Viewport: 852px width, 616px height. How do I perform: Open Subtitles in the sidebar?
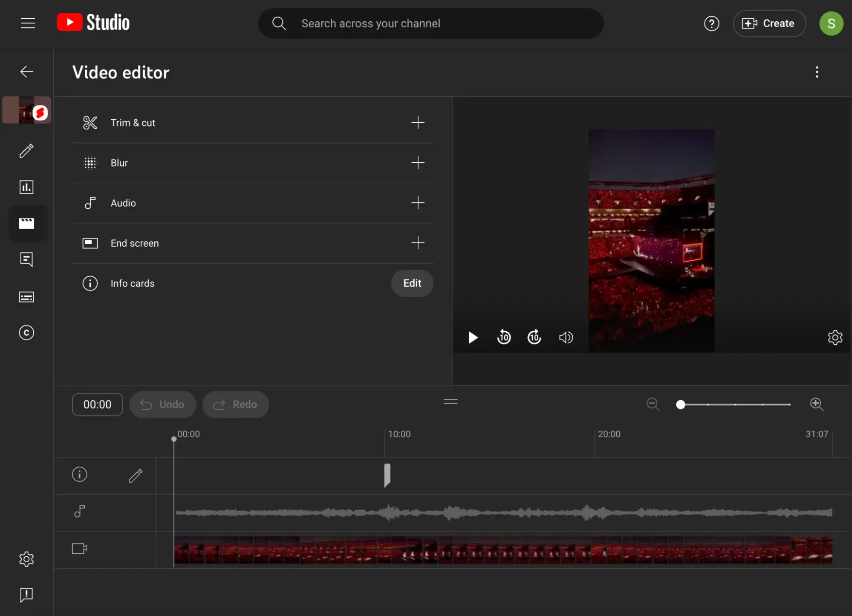26,297
